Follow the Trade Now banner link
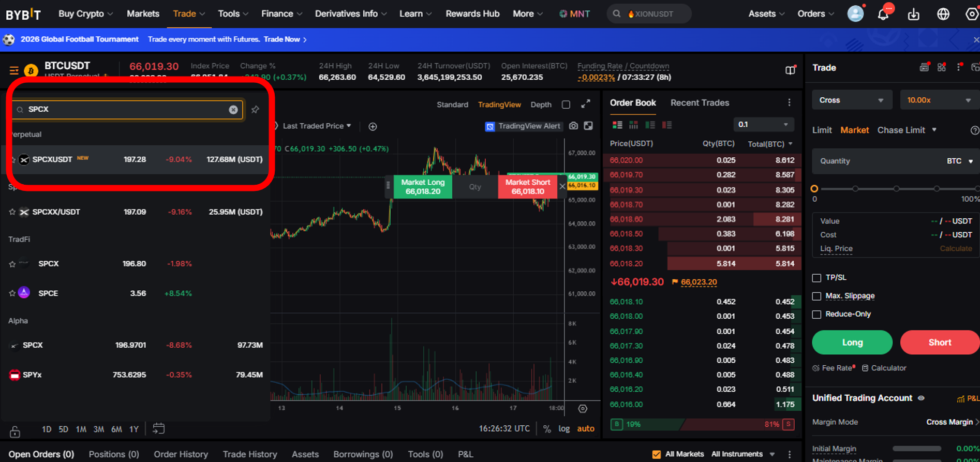The height and width of the screenshot is (462, 980). coord(285,39)
